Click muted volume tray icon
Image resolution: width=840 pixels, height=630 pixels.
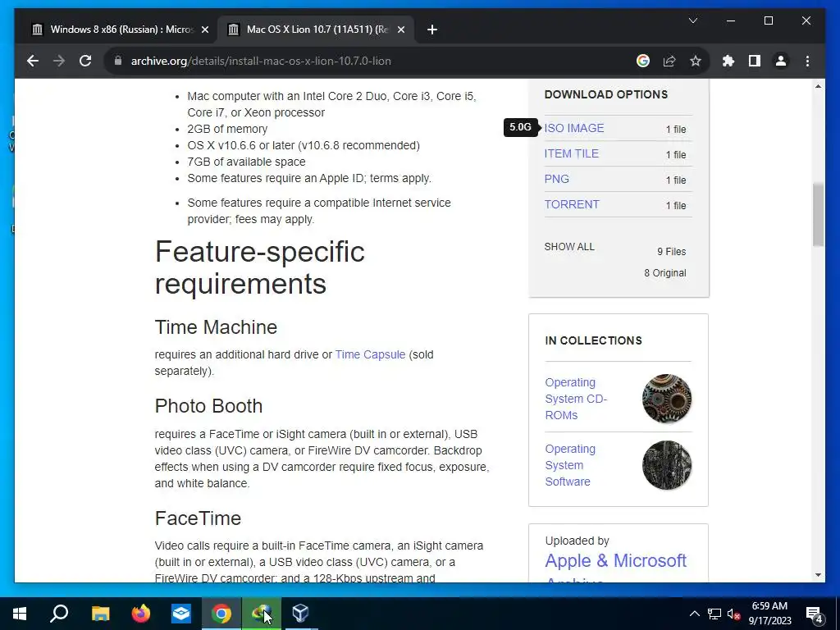734,614
